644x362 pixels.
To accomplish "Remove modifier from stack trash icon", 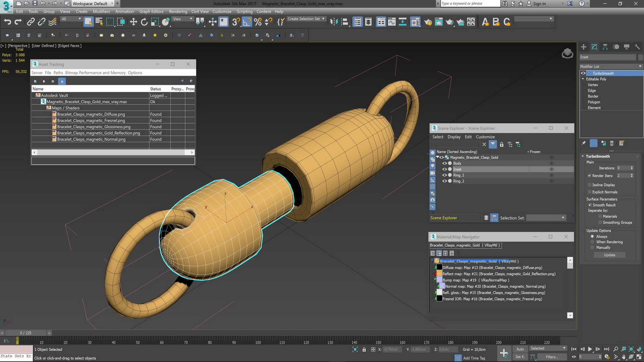I will [612, 143].
